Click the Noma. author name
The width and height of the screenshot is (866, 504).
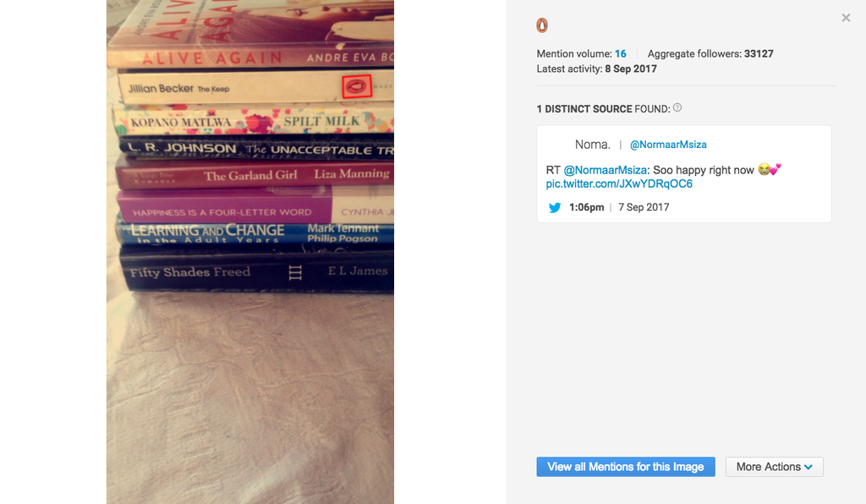click(593, 145)
